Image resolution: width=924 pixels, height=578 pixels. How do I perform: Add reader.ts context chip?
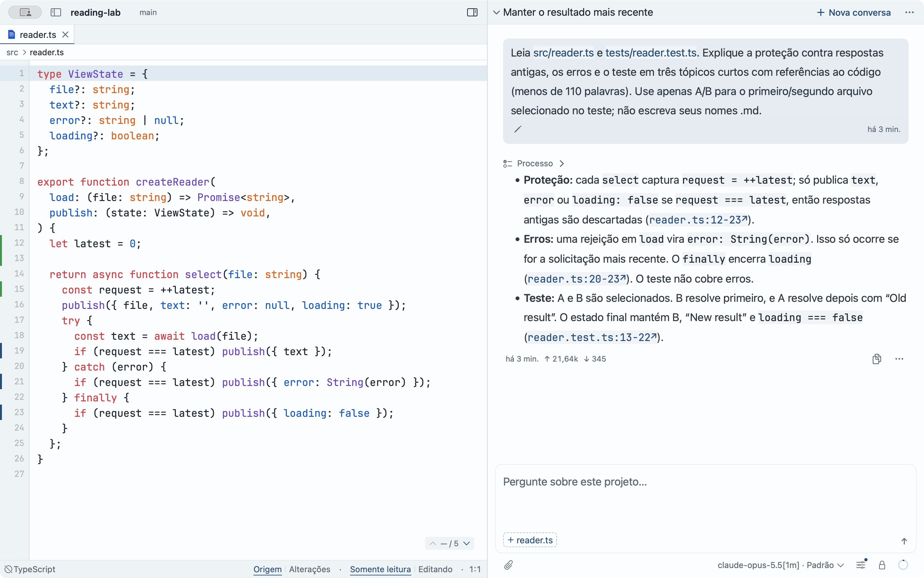point(530,540)
